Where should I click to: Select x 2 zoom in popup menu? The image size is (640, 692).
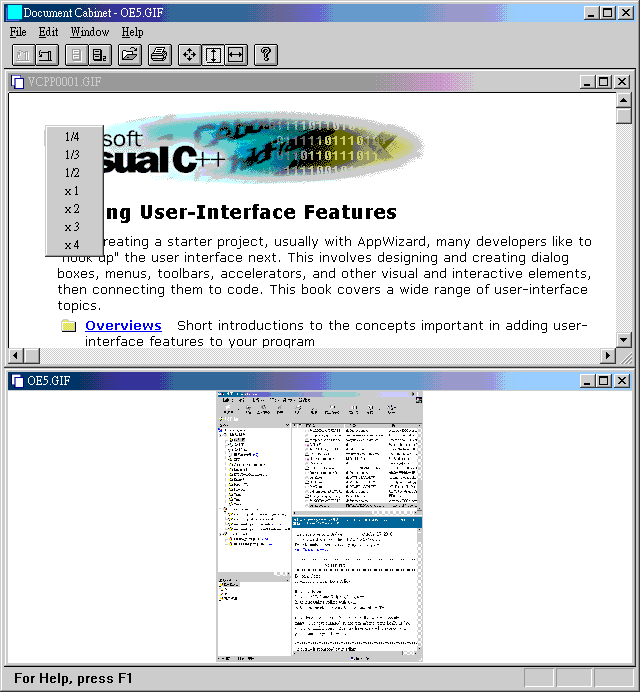point(72,209)
